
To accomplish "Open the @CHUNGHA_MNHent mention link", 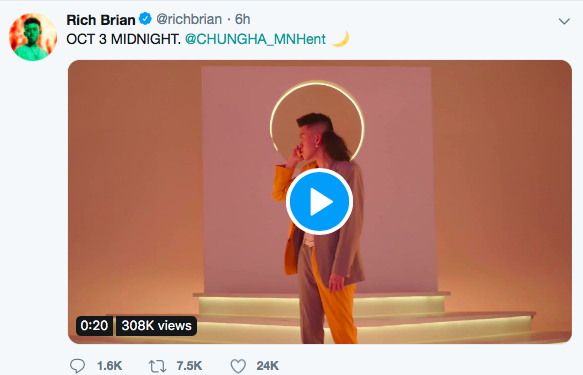I will click(255, 39).
